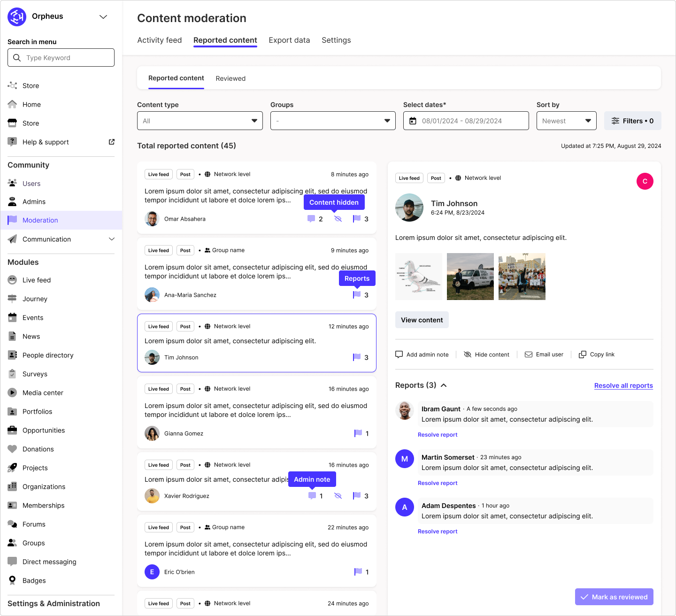Click the View content button

[422, 320]
